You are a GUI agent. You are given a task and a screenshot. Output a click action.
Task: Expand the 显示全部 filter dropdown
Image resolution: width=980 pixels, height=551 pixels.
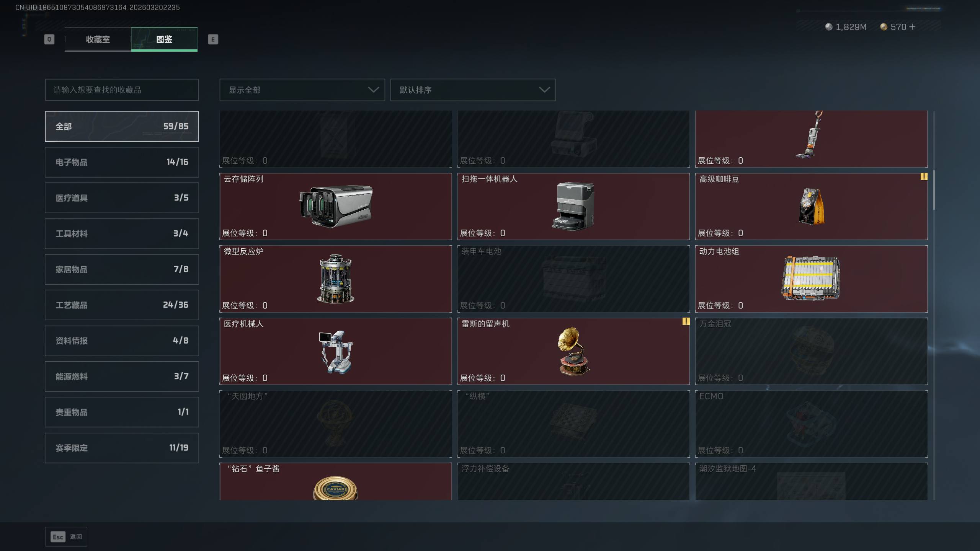[302, 90]
